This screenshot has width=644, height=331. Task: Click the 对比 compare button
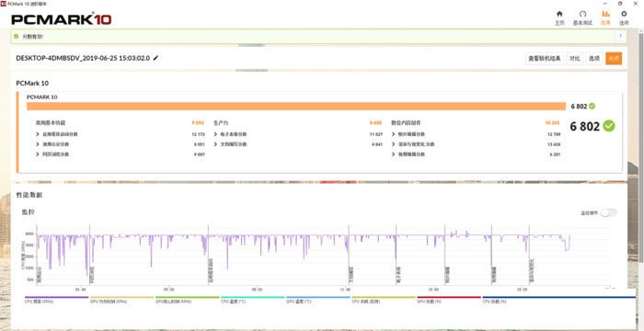pyautogui.click(x=575, y=58)
